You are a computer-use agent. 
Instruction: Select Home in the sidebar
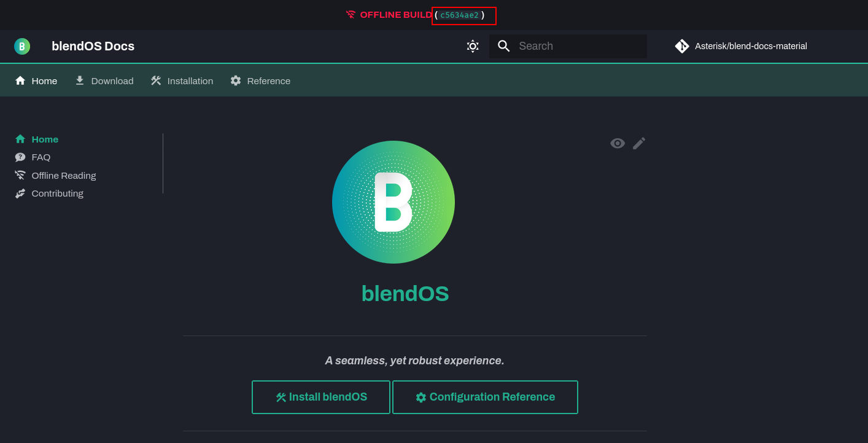[x=44, y=139]
